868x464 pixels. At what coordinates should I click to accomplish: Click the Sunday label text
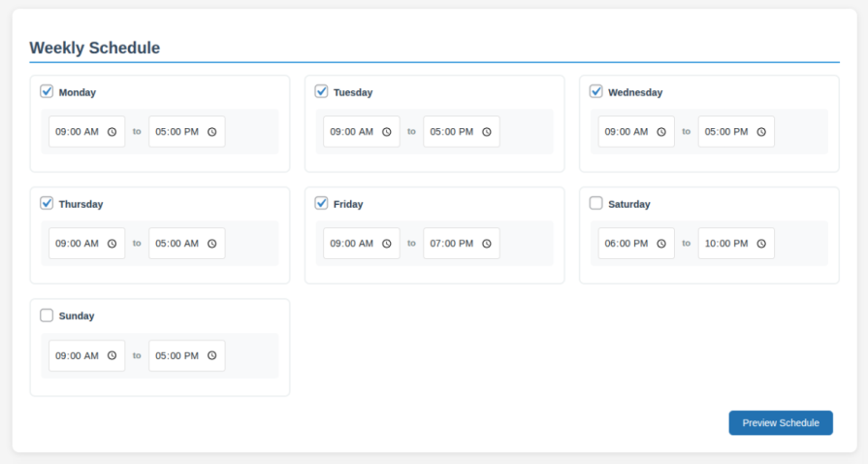click(x=77, y=316)
